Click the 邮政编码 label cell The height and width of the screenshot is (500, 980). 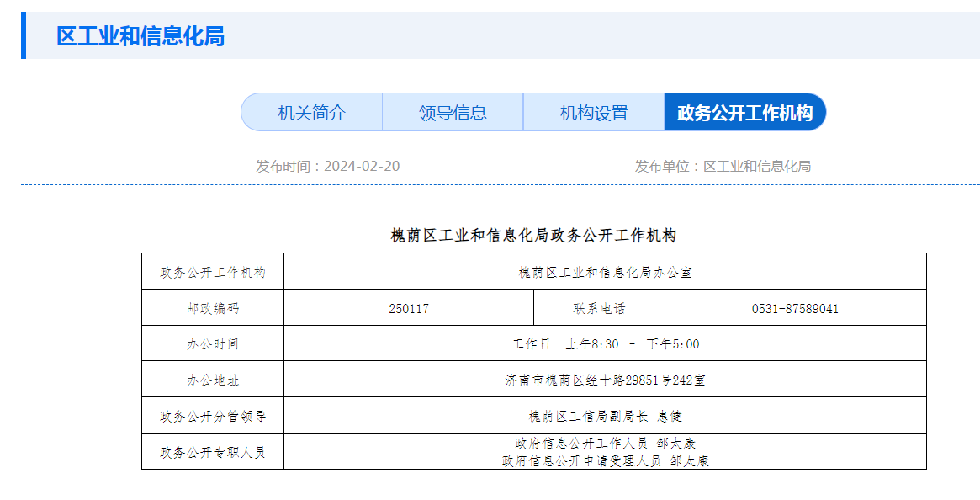point(213,308)
